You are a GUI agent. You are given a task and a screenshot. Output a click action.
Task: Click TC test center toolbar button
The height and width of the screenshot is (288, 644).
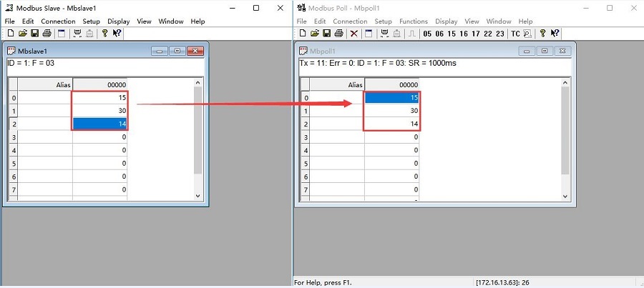coord(515,34)
